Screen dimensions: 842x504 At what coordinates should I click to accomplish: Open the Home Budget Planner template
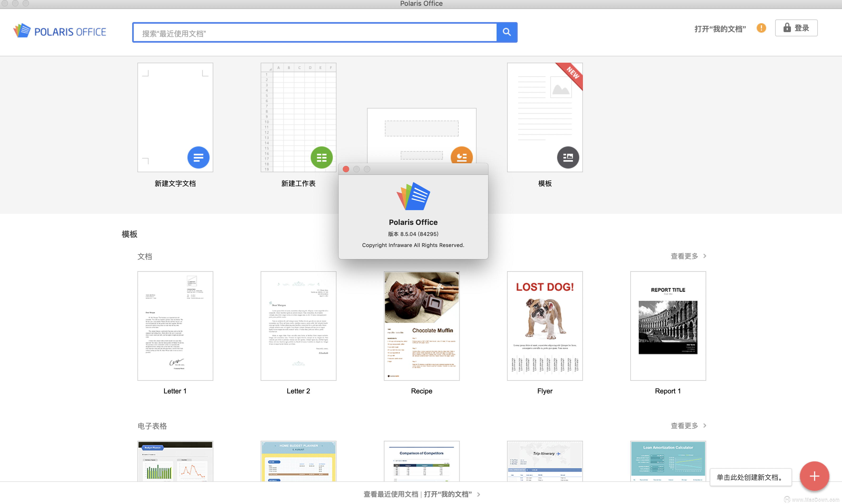coord(298,461)
